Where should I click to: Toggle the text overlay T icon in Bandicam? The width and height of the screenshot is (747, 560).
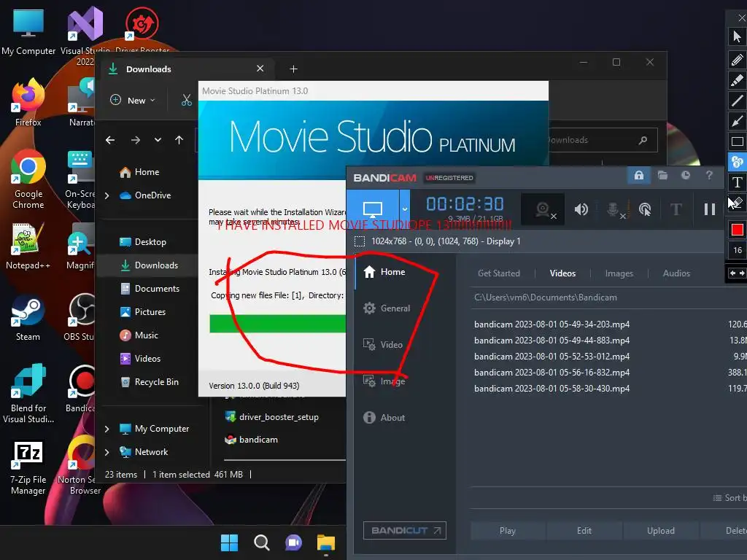click(676, 209)
